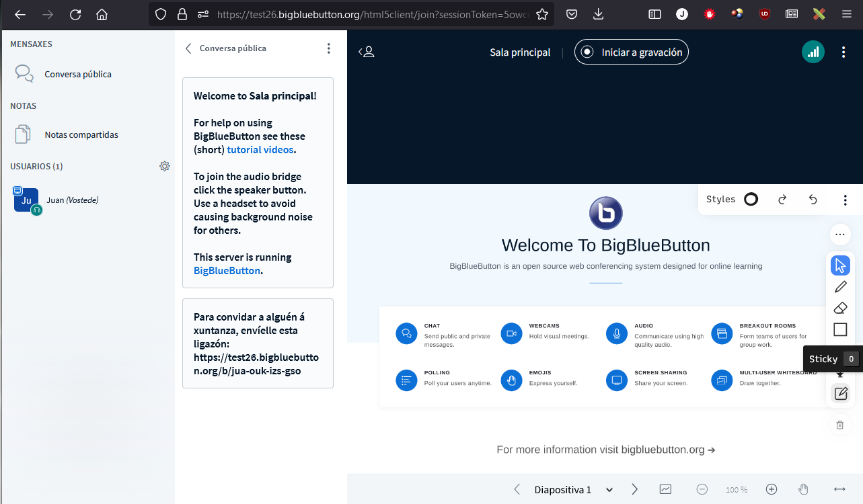This screenshot has width=863, height=504.
Task: Clear annotations with the trash icon
Action: (x=839, y=425)
